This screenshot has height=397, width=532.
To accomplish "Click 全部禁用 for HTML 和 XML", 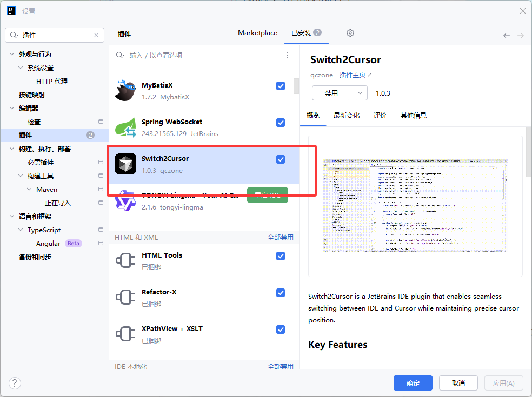I will pyautogui.click(x=281, y=237).
